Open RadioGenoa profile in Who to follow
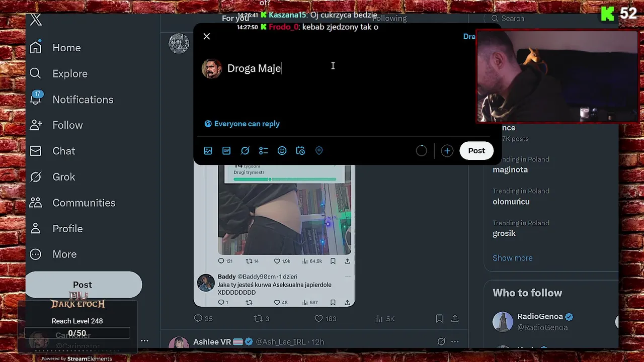Viewport: 644px width, 362px height. coord(540,316)
